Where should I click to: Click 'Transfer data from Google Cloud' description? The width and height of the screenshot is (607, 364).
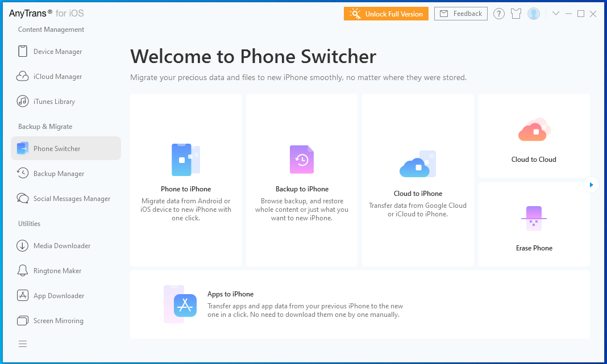click(418, 210)
